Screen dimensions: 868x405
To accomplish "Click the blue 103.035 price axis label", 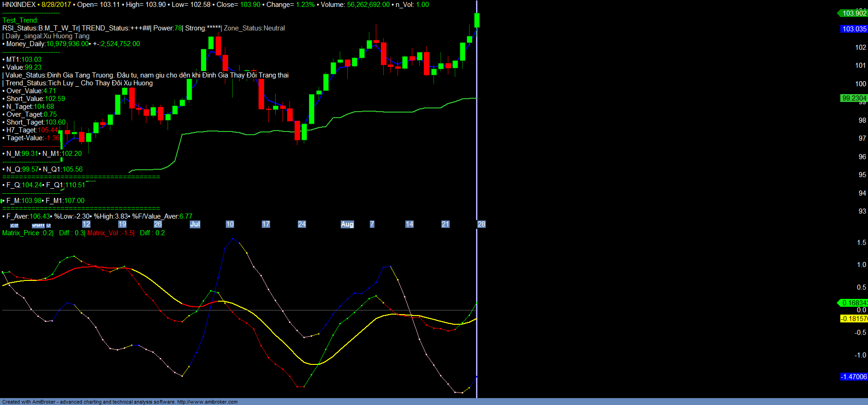I will 854,29.
